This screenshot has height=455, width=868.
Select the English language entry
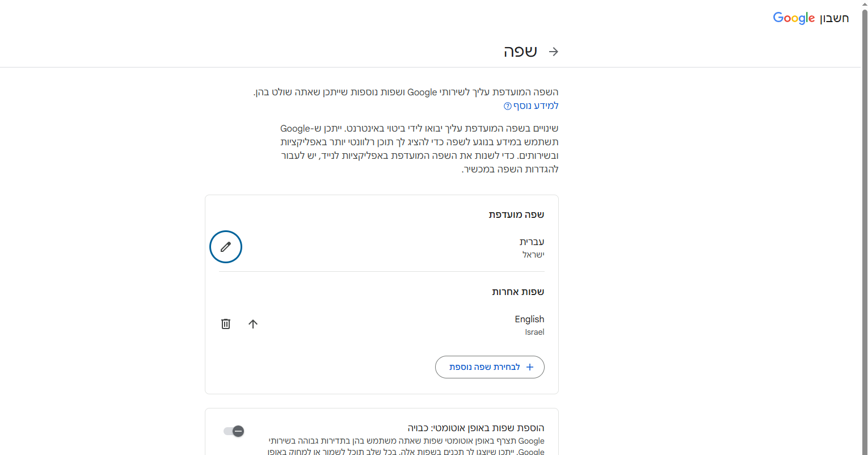(x=529, y=319)
